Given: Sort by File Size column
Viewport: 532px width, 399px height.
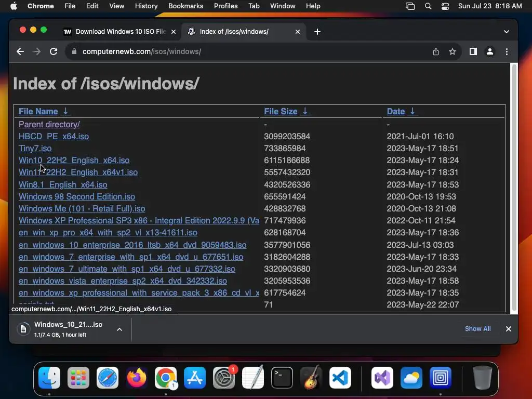Looking at the screenshot, I should [286, 111].
